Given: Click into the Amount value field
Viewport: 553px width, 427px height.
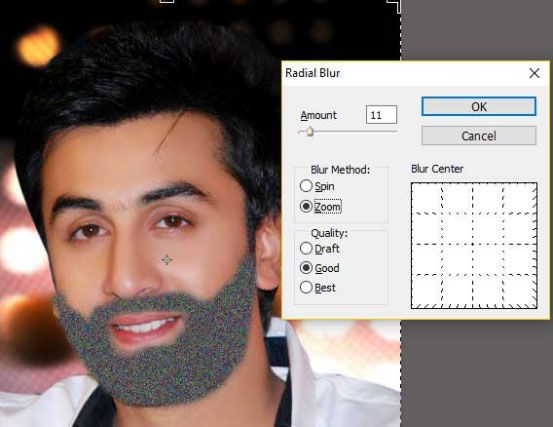Looking at the screenshot, I should [x=381, y=115].
